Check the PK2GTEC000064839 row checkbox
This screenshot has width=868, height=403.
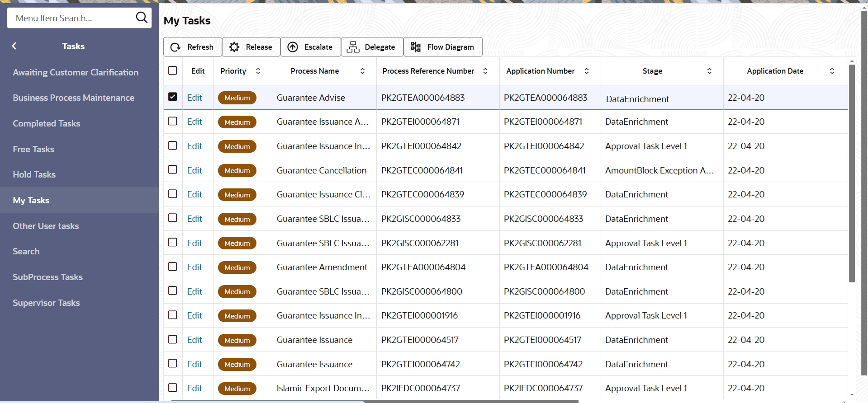tap(172, 194)
